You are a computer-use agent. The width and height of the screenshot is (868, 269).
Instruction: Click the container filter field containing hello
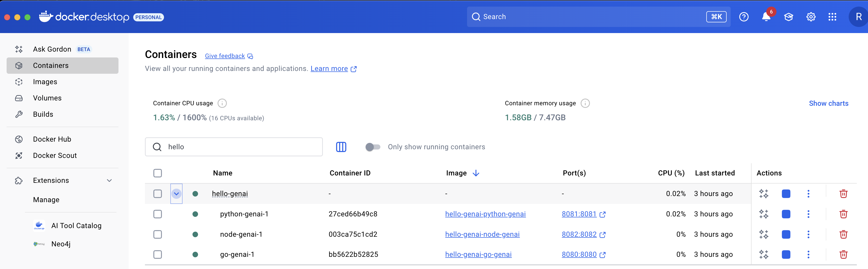pyautogui.click(x=234, y=147)
